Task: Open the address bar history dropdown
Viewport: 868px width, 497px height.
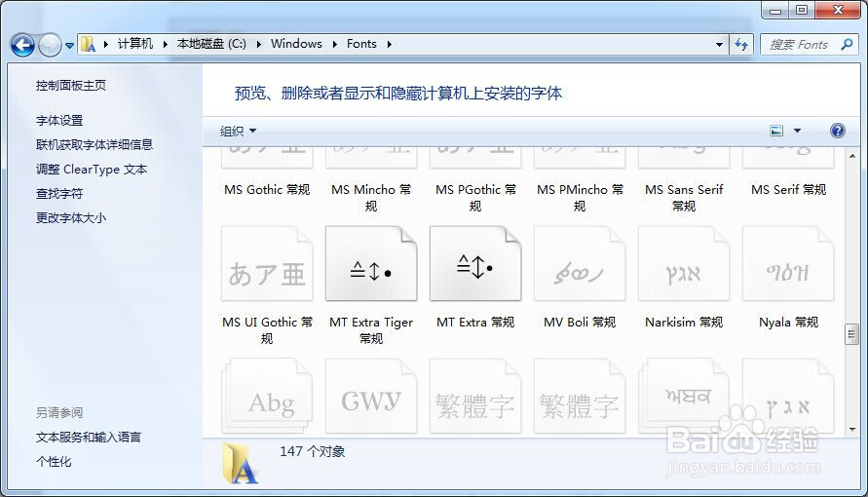Action: 719,44
